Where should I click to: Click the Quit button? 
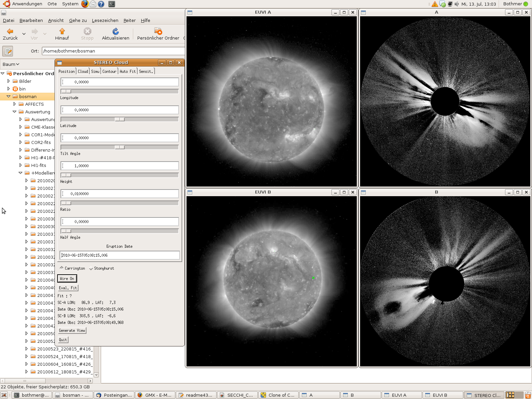[x=63, y=340]
